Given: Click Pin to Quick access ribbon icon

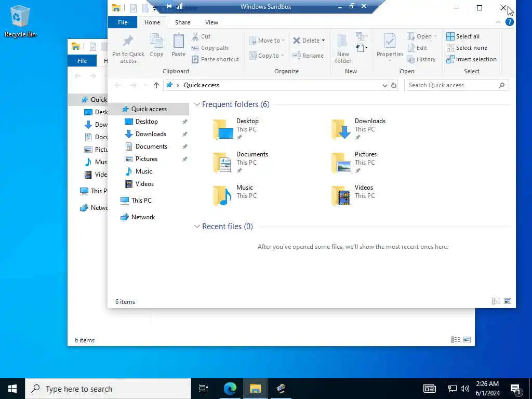Looking at the screenshot, I should (x=128, y=49).
